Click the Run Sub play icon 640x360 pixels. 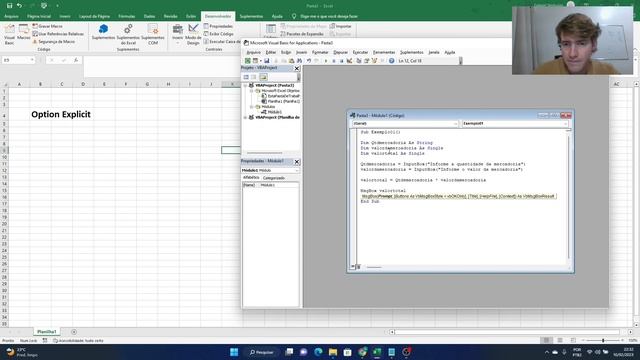pyautogui.click(x=326, y=61)
